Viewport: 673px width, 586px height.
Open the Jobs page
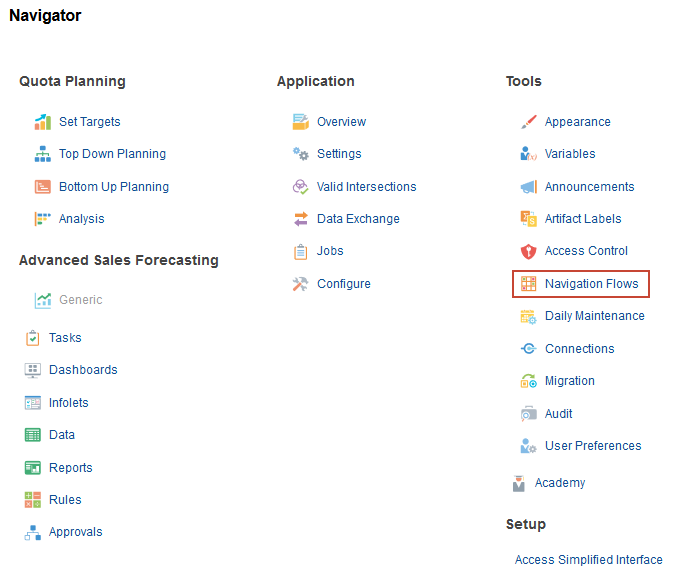[330, 251]
